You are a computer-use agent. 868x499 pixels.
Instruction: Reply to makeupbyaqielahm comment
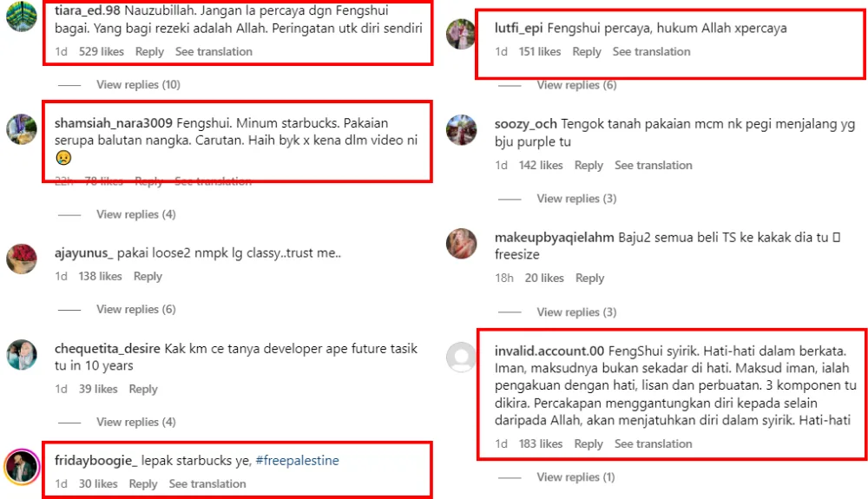(589, 278)
